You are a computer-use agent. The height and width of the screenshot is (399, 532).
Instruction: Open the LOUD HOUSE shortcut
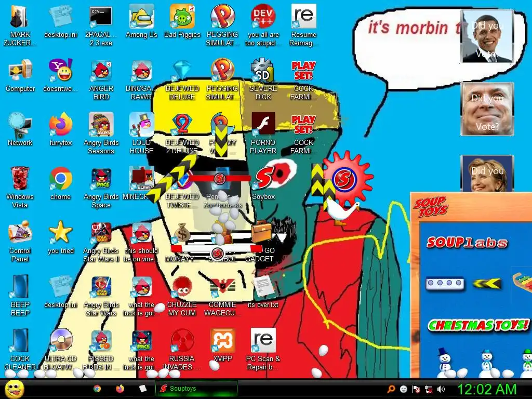(x=141, y=134)
